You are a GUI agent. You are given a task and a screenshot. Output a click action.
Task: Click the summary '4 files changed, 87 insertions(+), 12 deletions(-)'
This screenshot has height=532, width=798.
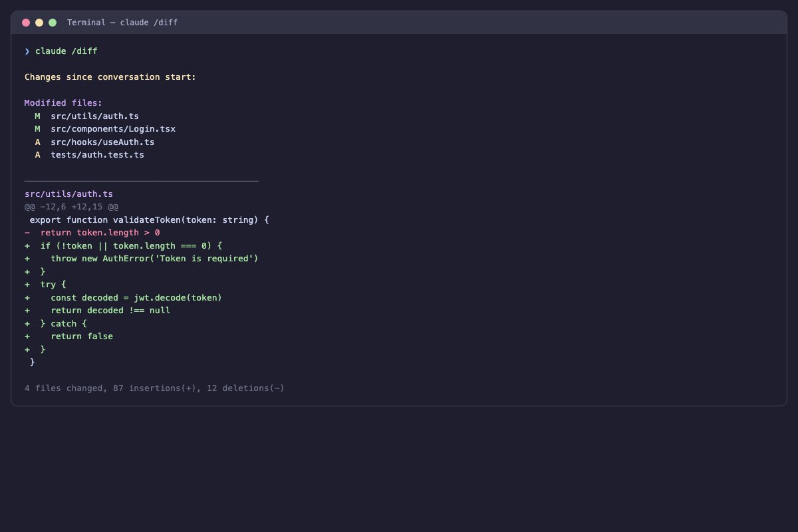click(x=154, y=388)
